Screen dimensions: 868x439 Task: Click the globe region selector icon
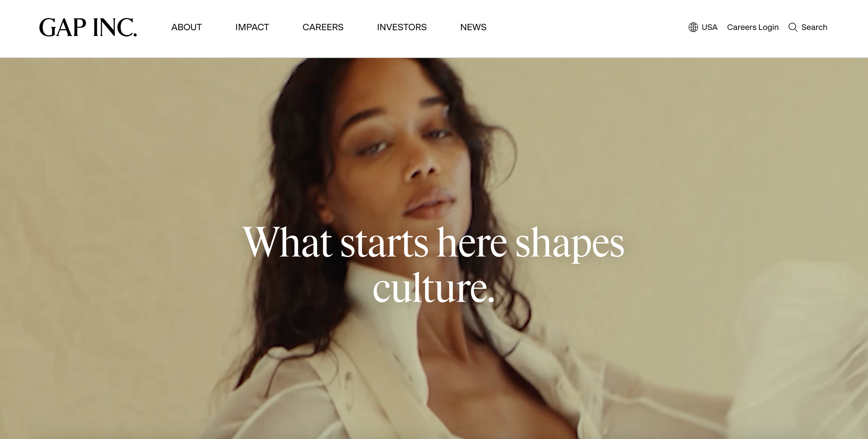pos(693,27)
